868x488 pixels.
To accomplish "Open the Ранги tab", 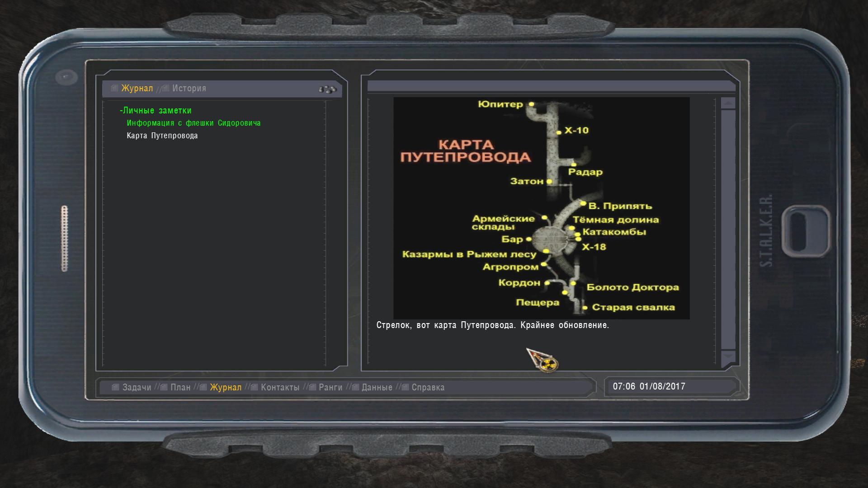I will (330, 387).
